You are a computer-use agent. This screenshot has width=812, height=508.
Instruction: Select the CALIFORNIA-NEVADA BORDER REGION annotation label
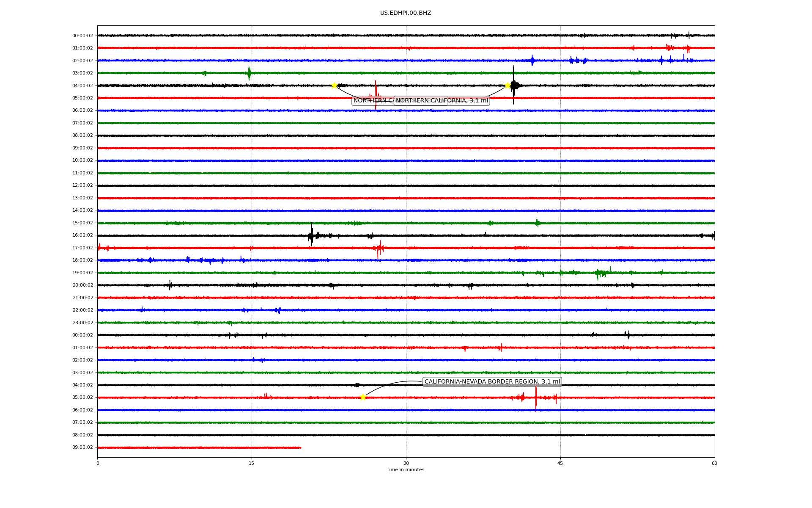coord(492,382)
